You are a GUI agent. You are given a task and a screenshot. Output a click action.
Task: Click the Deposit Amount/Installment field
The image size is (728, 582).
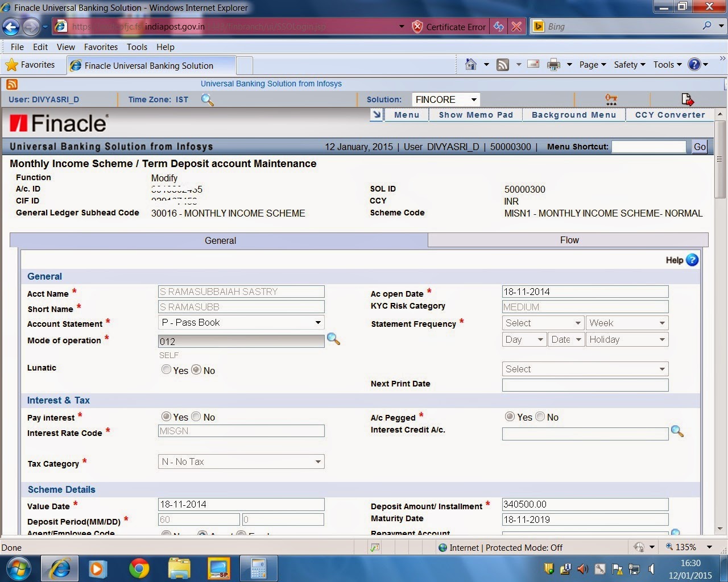point(585,504)
